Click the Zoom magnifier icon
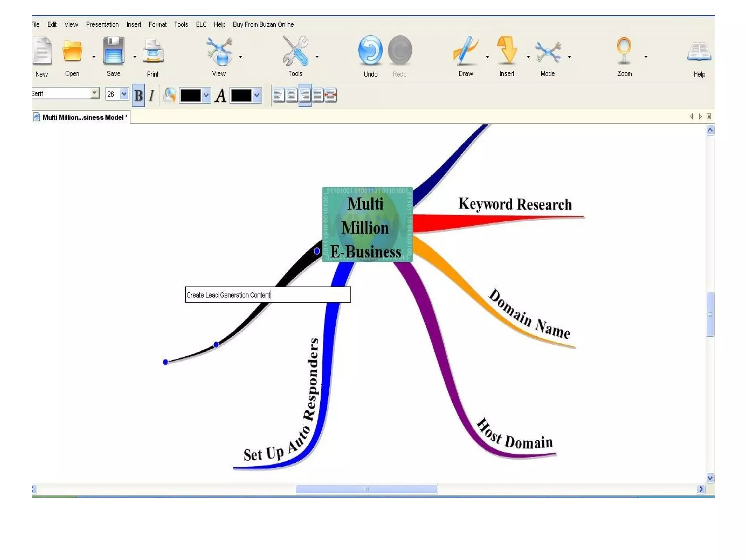747x560 pixels. (x=624, y=50)
